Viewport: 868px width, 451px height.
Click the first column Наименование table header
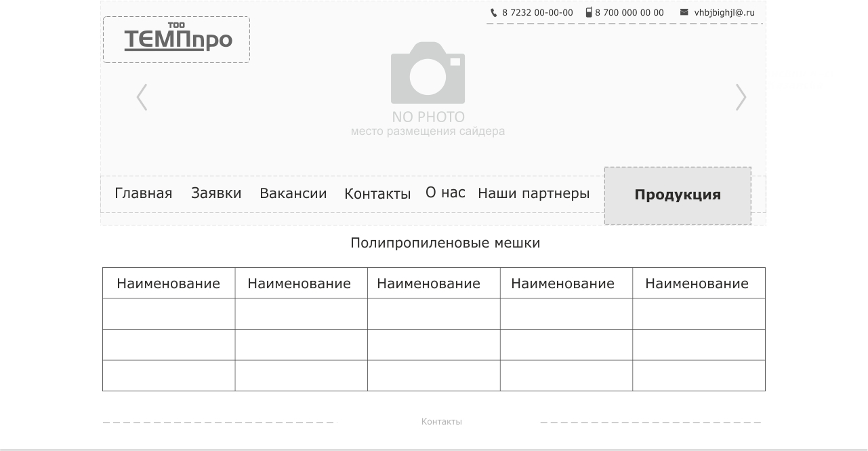coord(168,283)
